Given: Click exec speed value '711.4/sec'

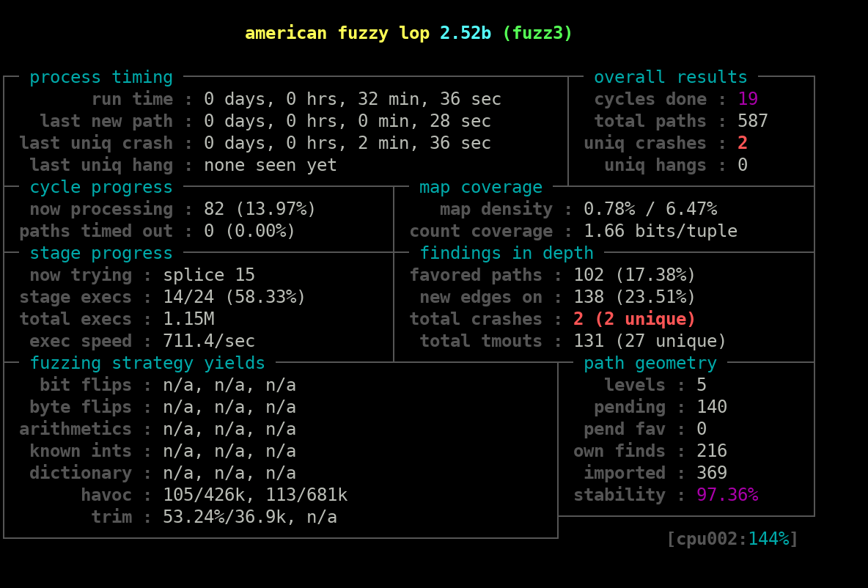Looking at the screenshot, I should [x=209, y=341].
